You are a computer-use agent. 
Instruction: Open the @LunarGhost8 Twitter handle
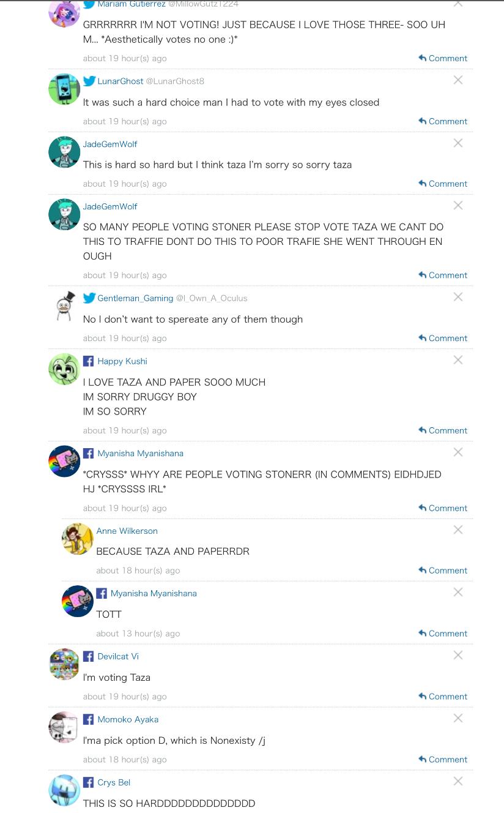(175, 81)
